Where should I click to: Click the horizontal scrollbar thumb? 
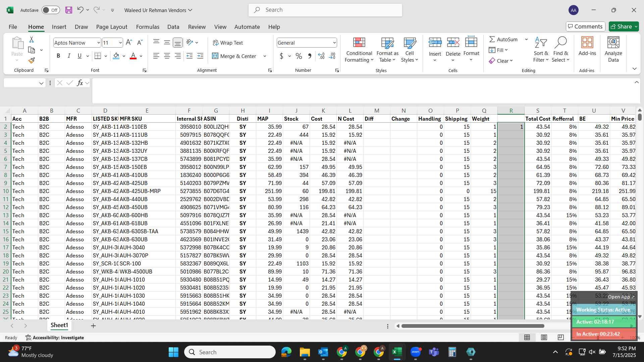pos(473,326)
